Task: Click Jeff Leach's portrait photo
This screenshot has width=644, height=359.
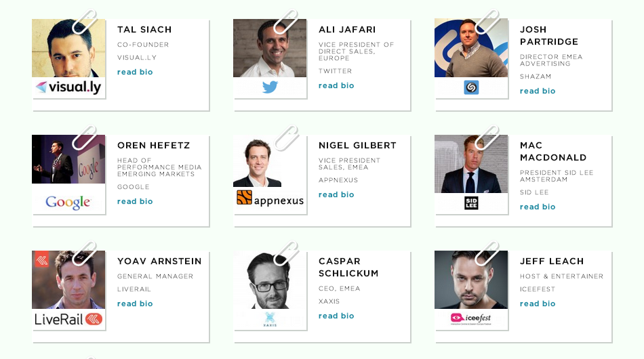Action: click(471, 280)
